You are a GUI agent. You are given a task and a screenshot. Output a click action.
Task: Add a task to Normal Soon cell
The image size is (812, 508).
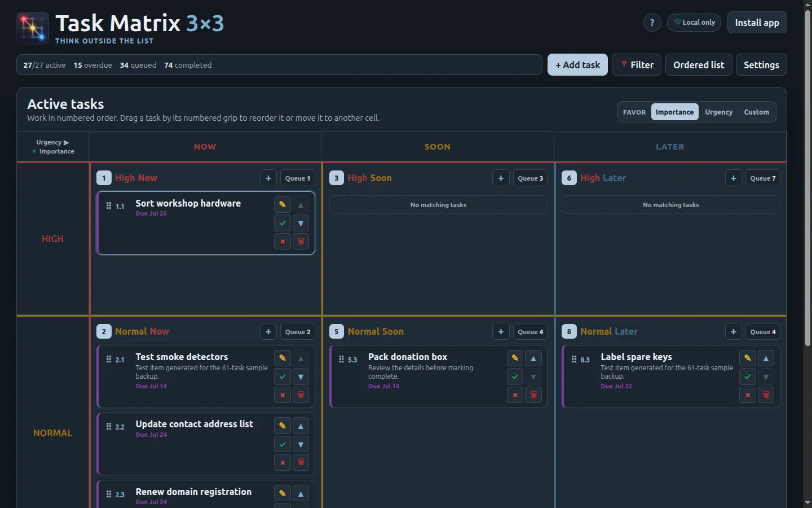click(501, 332)
